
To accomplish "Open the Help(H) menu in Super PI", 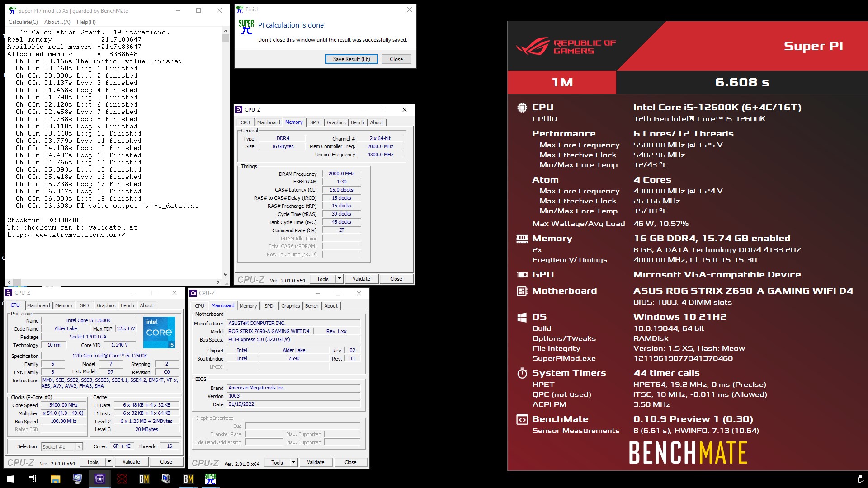I will point(86,22).
